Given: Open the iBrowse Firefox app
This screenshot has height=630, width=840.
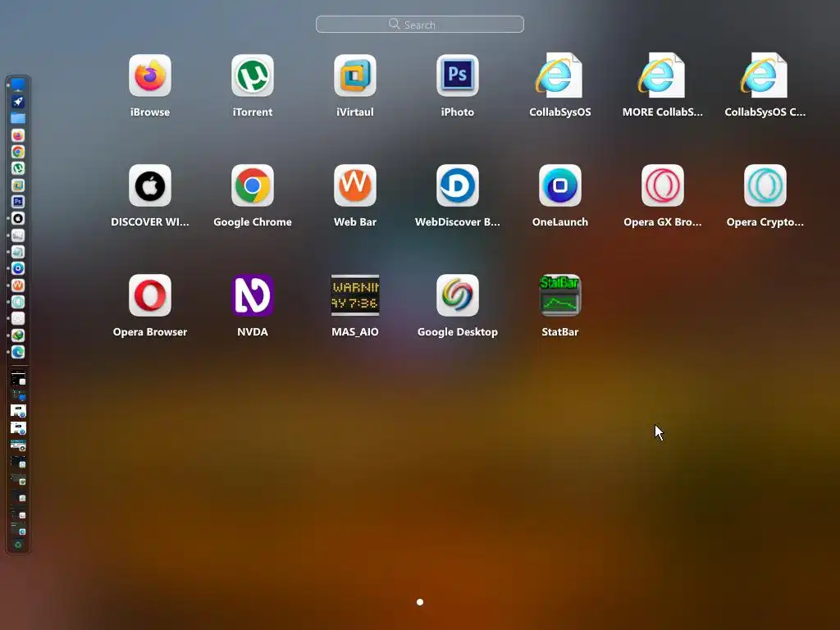Looking at the screenshot, I should coord(150,75).
